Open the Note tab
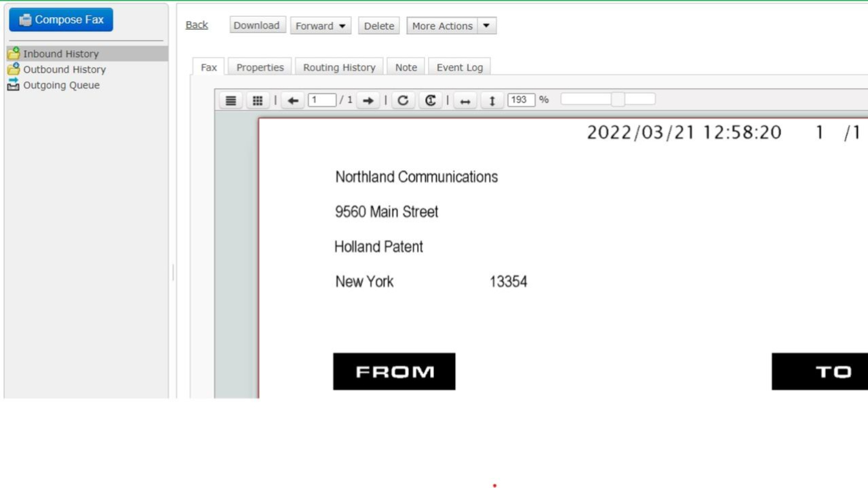Viewport: 868px width, 488px height. (x=406, y=67)
